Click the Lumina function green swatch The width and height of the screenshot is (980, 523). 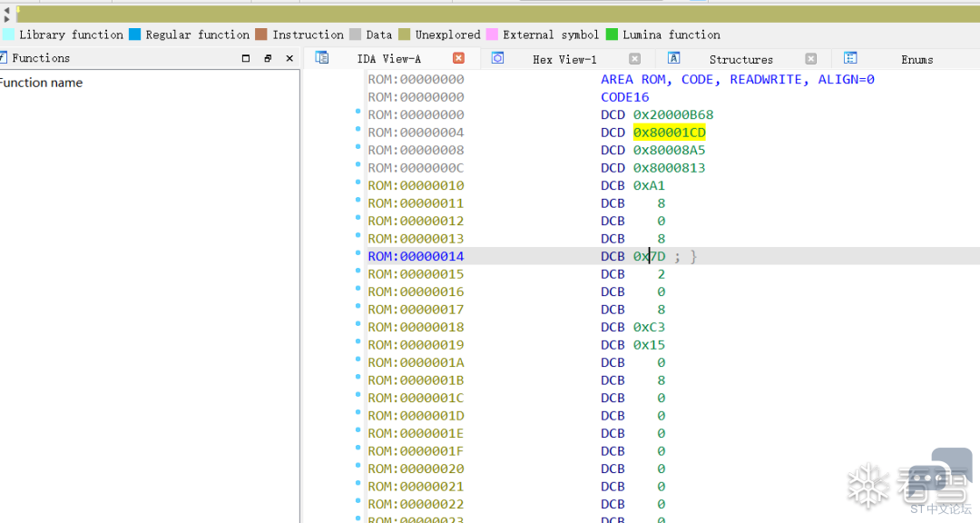pyautogui.click(x=612, y=35)
